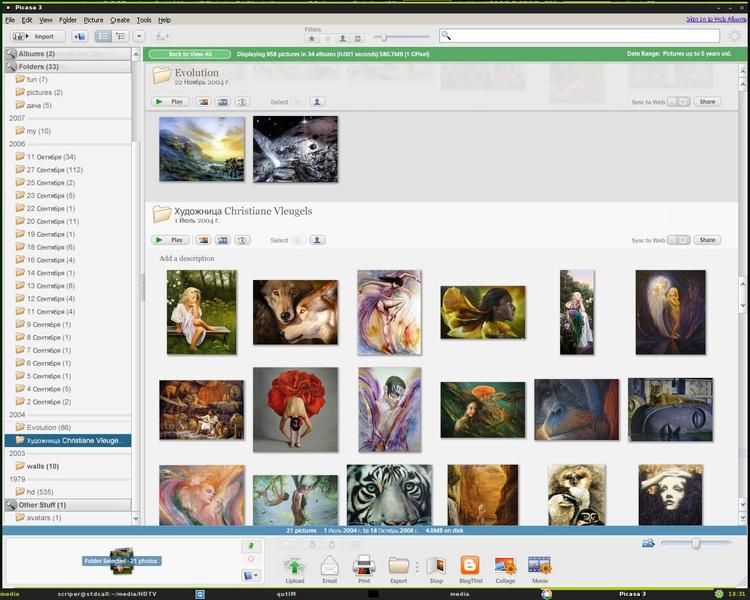Open the Shop icon
Screen dimensions: 750x600
(x=436, y=566)
